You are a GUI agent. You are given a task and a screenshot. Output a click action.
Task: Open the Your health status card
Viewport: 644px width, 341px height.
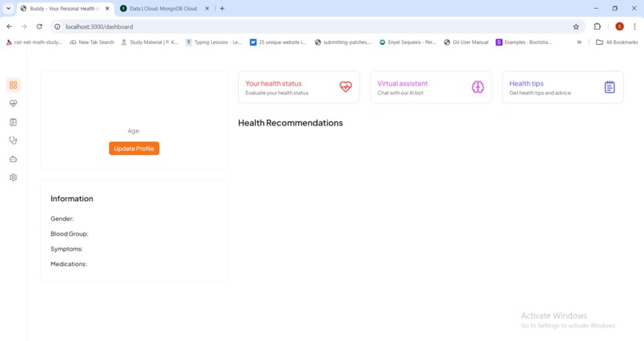pos(299,87)
